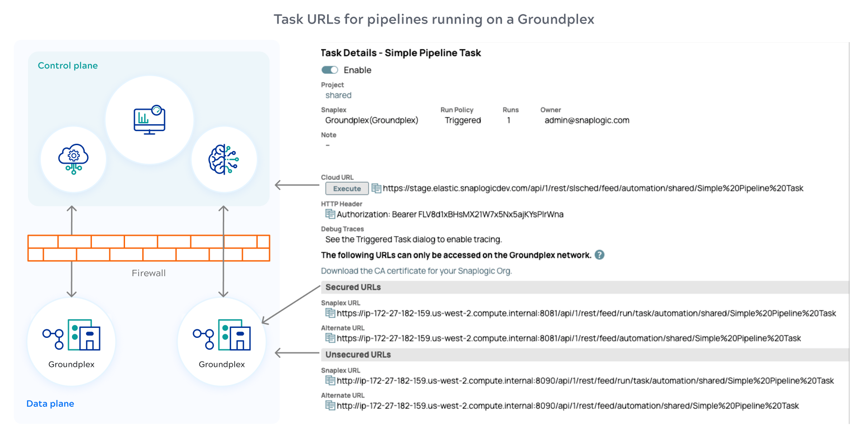The width and height of the screenshot is (868, 434).
Task: Copy the Authorization Bearer HTTP header
Action: 331,213
